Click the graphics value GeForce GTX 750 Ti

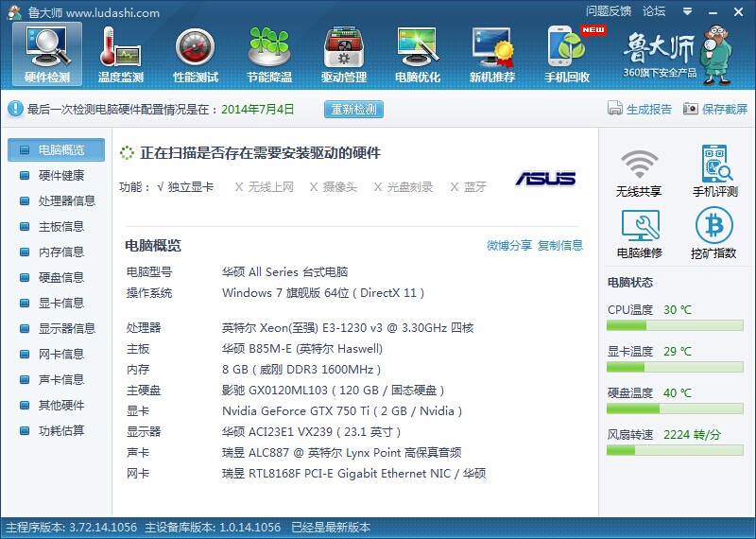(x=342, y=411)
